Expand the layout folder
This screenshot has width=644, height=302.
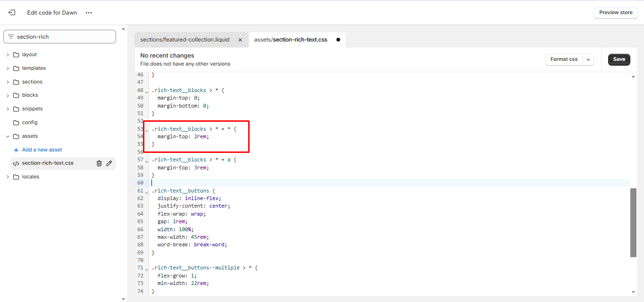point(8,55)
